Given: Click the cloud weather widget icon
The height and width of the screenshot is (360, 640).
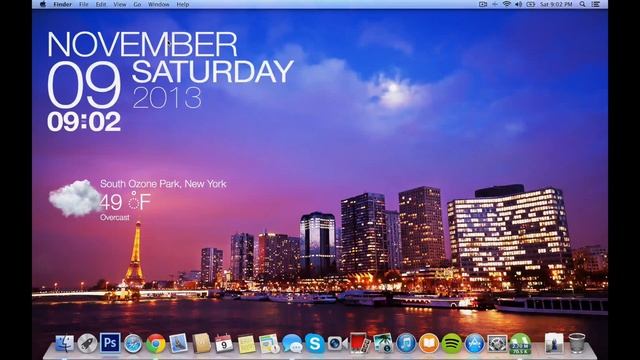Looking at the screenshot, I should (x=75, y=198).
